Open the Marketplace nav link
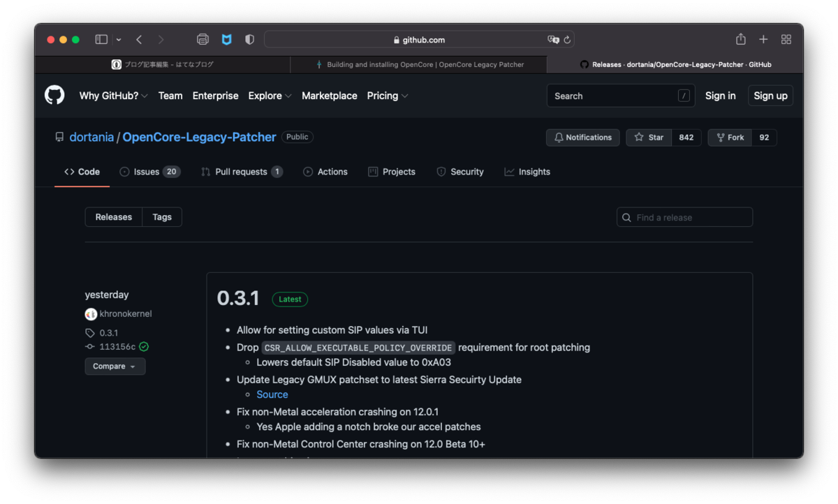The width and height of the screenshot is (838, 504). [330, 96]
